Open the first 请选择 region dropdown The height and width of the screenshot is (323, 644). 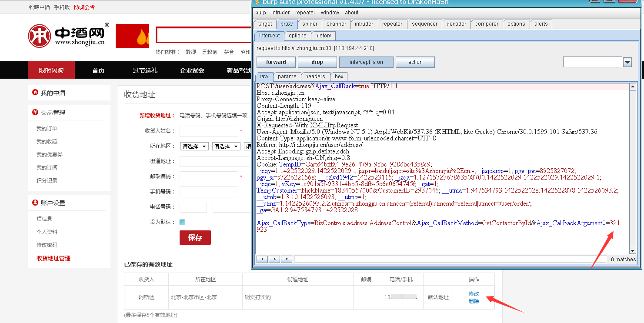[194, 147]
